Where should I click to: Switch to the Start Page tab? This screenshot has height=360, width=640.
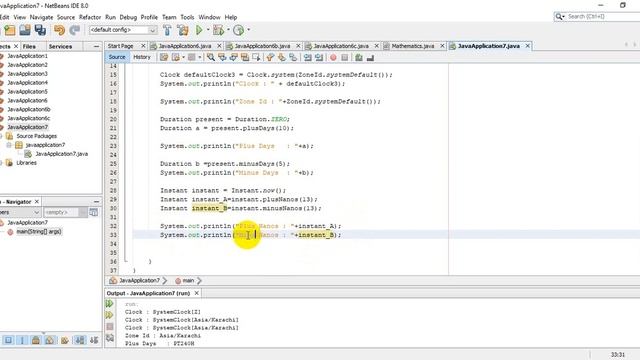pos(120,46)
